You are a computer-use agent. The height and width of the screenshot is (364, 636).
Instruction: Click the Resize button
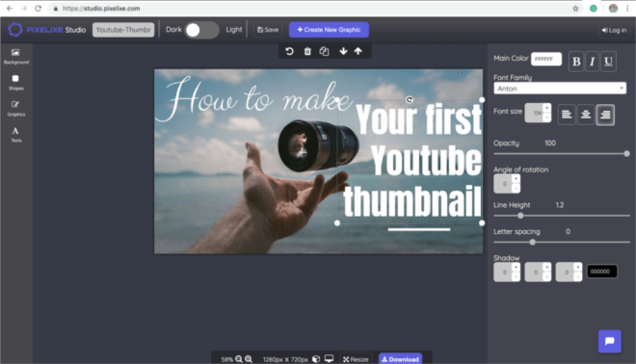point(356,359)
